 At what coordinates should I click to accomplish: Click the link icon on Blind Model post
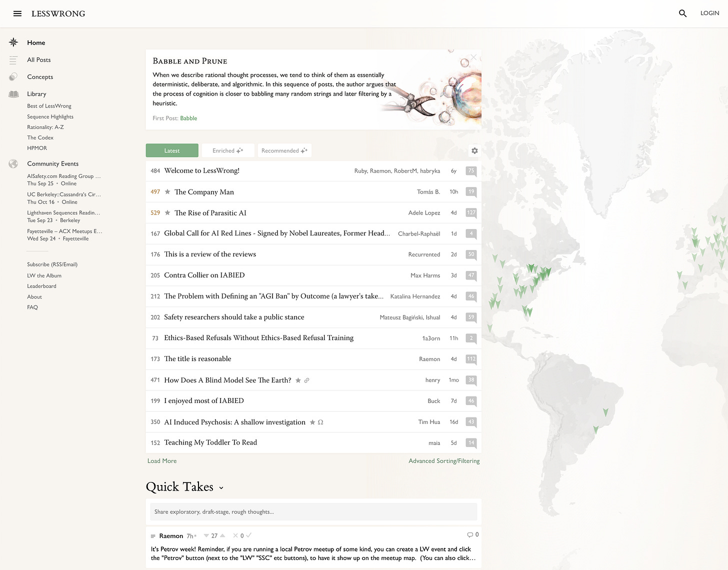click(x=307, y=380)
